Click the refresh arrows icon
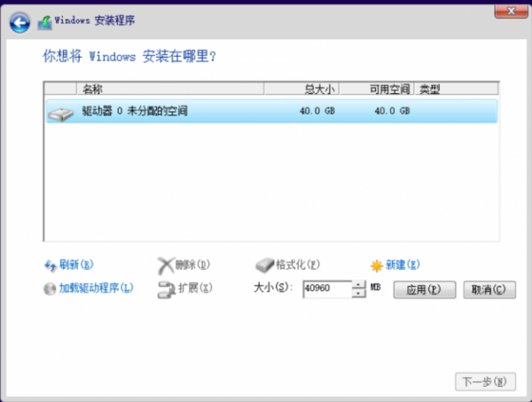 (51, 265)
